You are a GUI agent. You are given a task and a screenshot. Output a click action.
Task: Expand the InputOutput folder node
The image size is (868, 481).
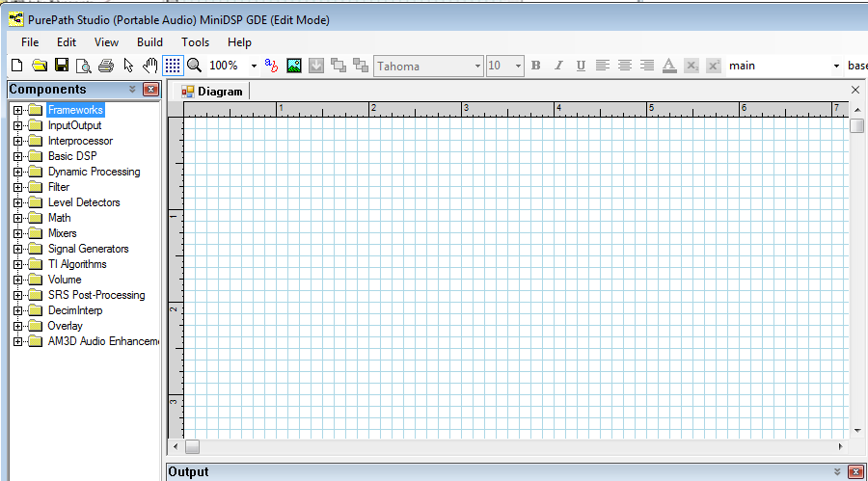[x=17, y=125]
